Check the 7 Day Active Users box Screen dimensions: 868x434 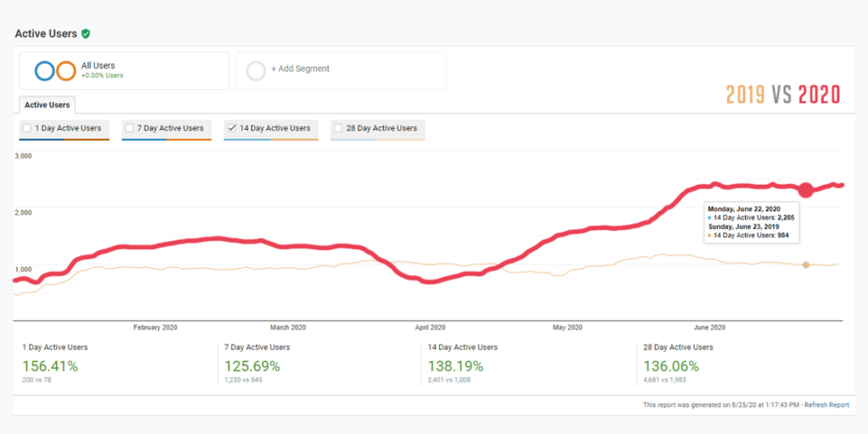pos(130,129)
